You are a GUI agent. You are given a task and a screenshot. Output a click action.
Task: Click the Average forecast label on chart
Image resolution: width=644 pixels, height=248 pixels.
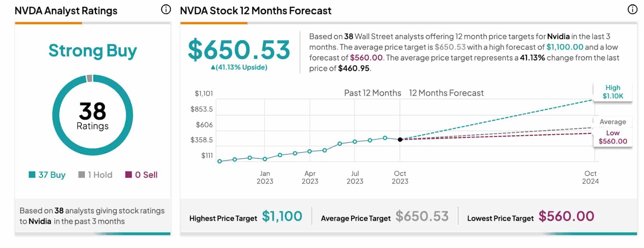click(613, 122)
